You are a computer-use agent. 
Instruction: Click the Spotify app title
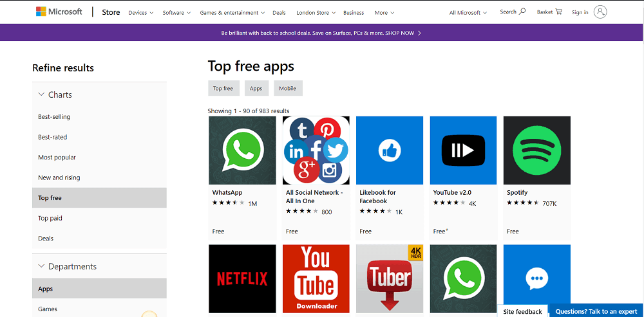tap(517, 192)
